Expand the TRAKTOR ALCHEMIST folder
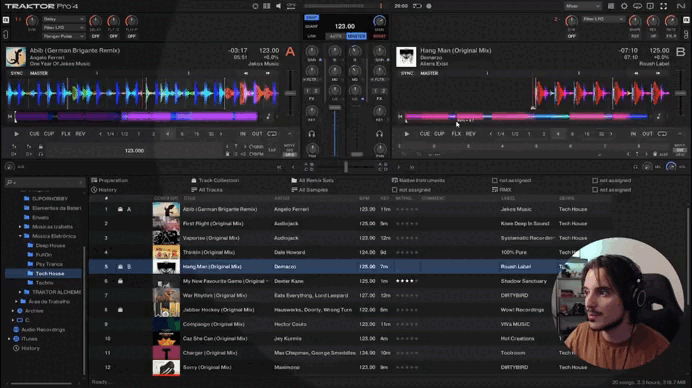Screen dimensions: 692x388 tap(20, 292)
